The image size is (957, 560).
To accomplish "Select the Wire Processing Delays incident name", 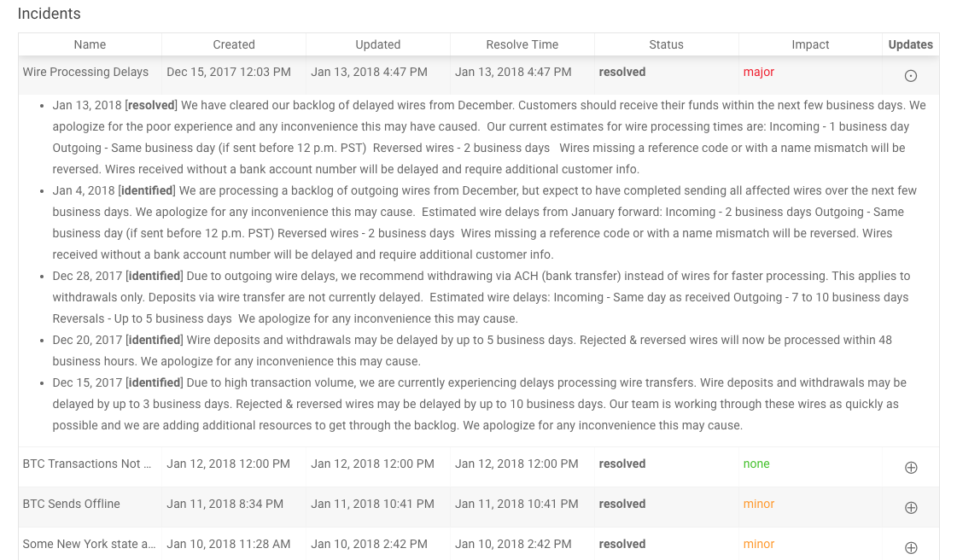I will point(85,72).
